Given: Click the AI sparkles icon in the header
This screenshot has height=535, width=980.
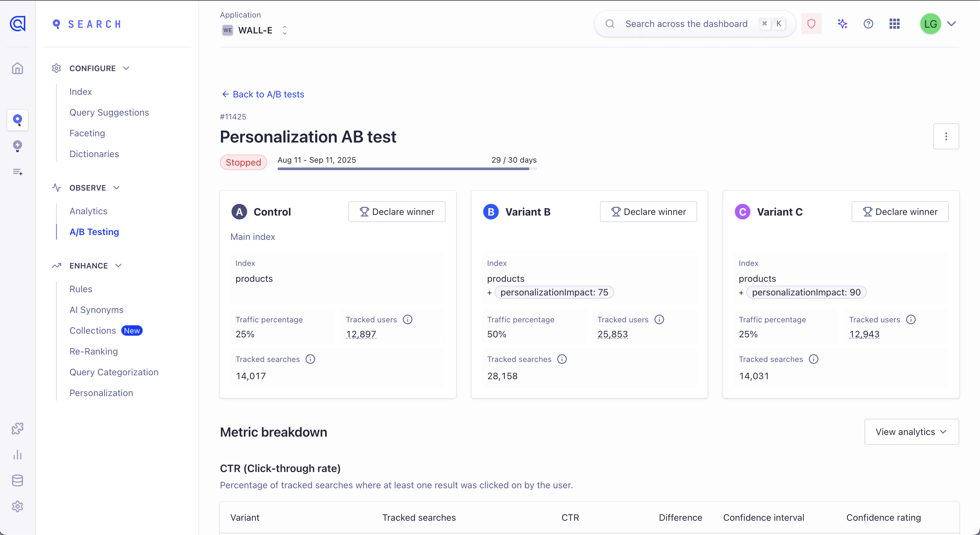Looking at the screenshot, I should 842,24.
